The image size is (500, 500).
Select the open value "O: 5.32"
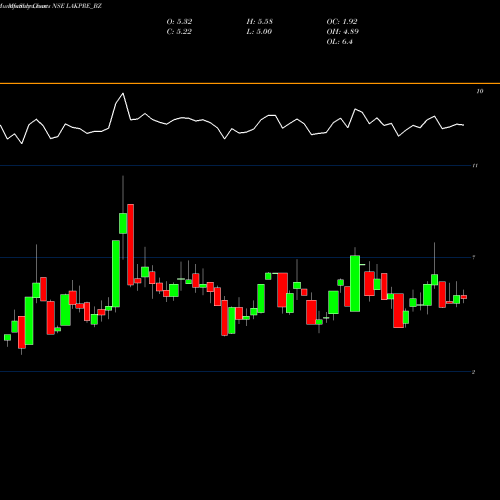179,22
